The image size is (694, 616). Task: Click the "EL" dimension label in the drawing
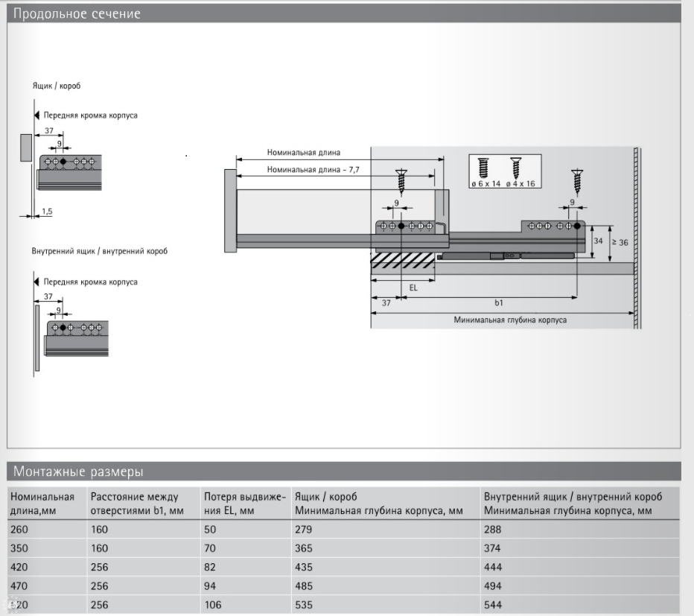tap(413, 288)
